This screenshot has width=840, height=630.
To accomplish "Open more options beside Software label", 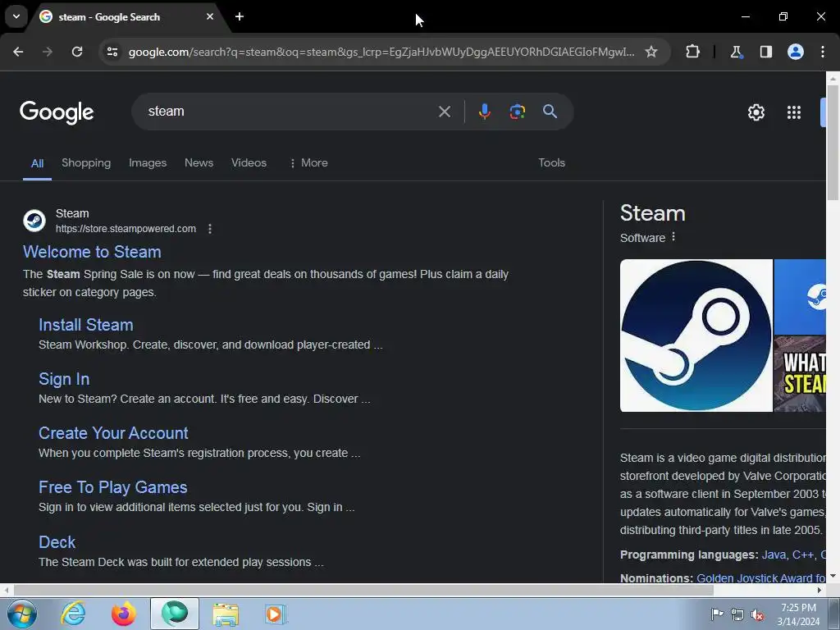I will [673, 237].
